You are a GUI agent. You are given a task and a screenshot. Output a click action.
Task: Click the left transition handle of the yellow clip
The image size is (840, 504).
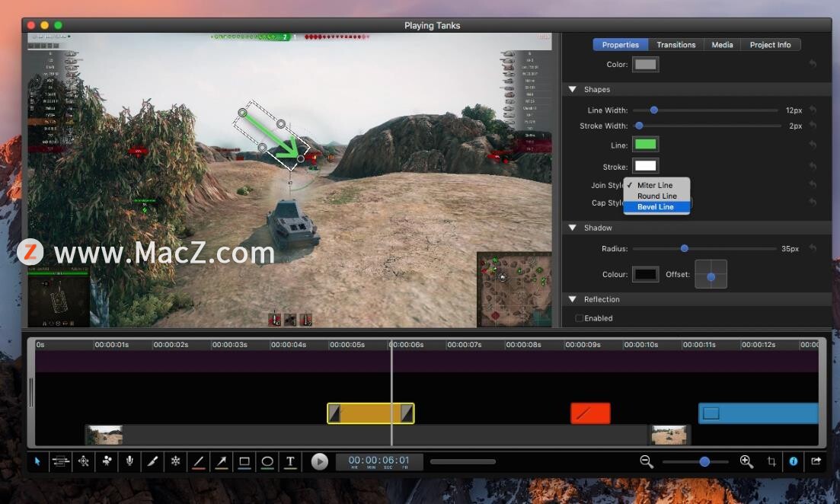pos(334,413)
